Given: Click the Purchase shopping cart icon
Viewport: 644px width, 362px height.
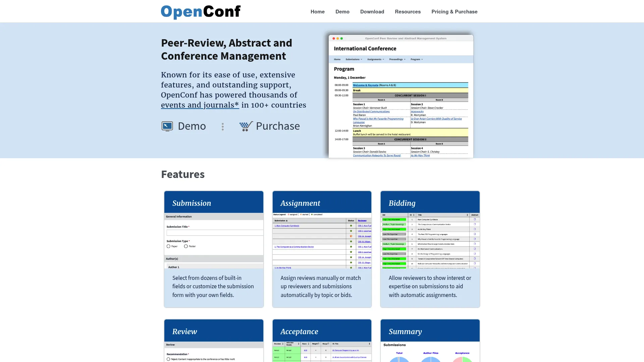Looking at the screenshot, I should 246,126.
